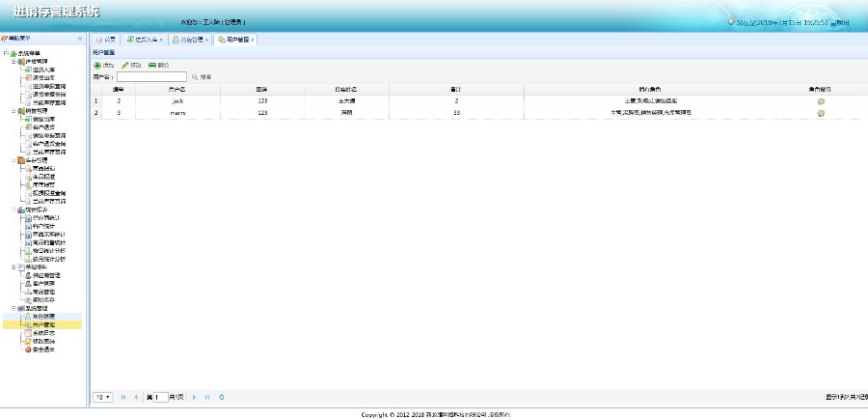This screenshot has height=420, width=868.
Task: Collapse the 基础资料 tree folder
Action: pyautogui.click(x=14, y=267)
